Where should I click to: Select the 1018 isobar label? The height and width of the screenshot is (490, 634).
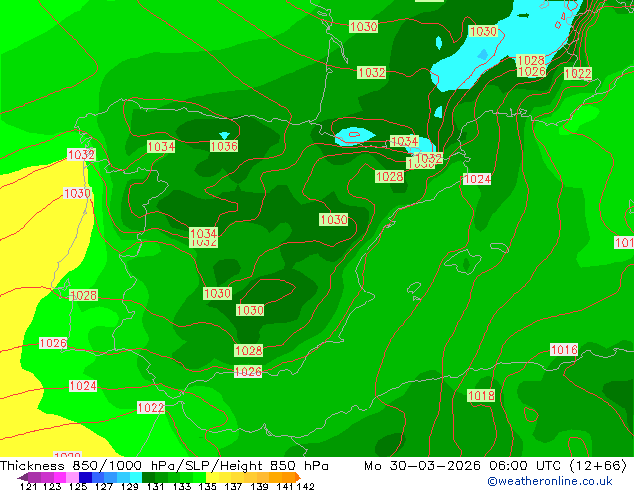click(x=481, y=395)
